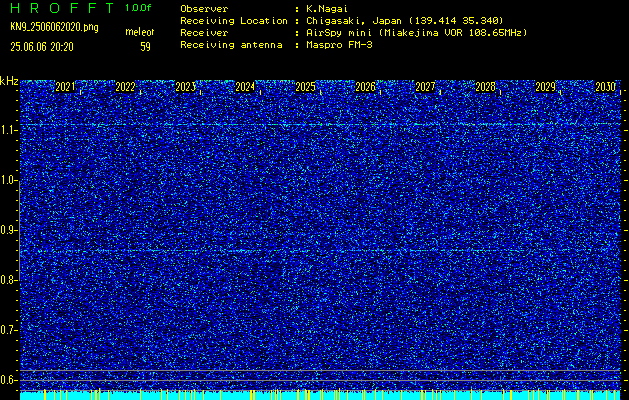Click the 2021 time marker
Viewport: 629px width, 400px height.
65,87
